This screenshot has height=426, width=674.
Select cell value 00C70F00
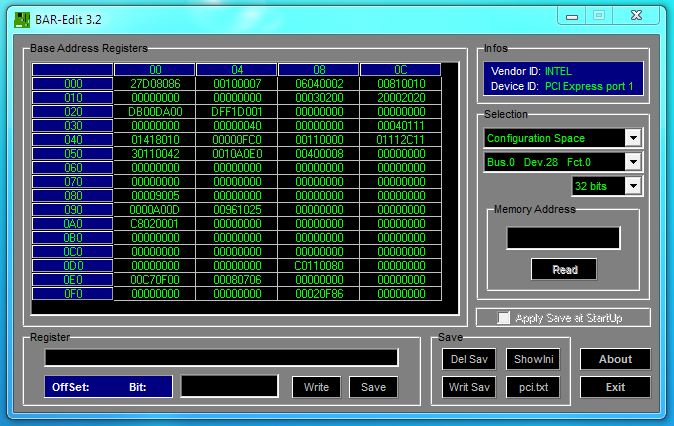point(155,280)
